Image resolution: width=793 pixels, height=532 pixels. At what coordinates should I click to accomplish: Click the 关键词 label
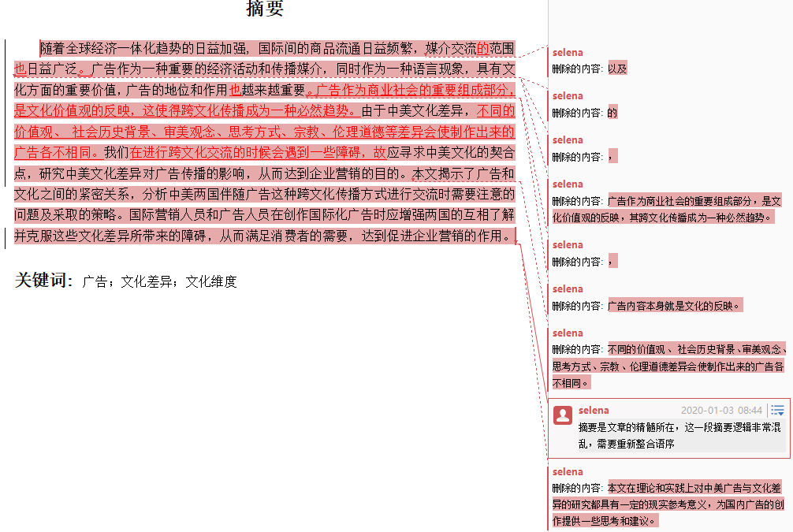43,280
